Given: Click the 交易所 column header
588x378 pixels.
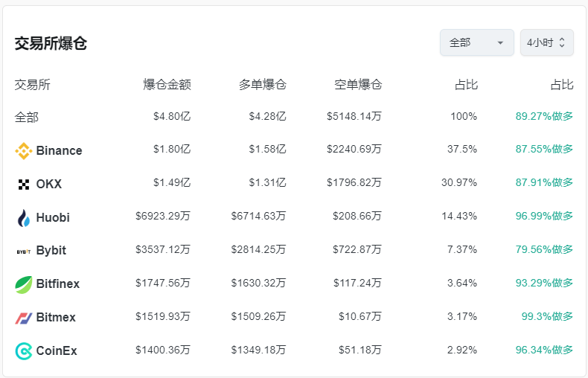Looking at the screenshot, I should coord(33,85).
